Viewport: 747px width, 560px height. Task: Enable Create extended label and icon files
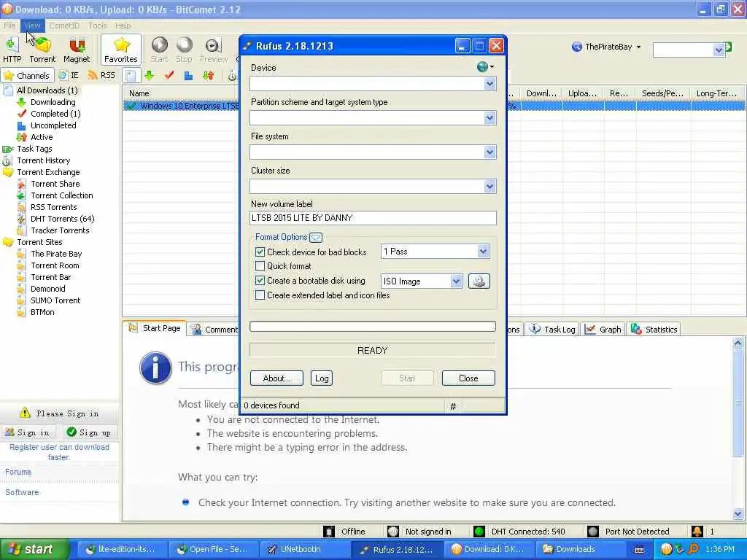coord(260,295)
